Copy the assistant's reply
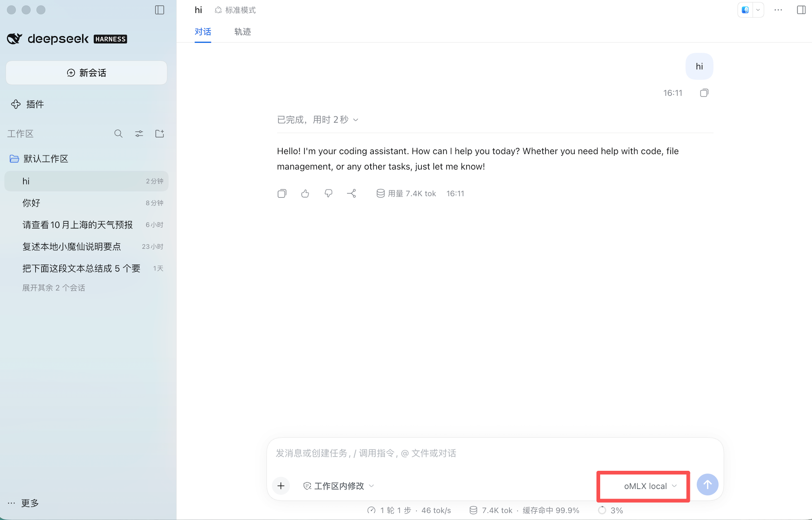 click(x=282, y=194)
